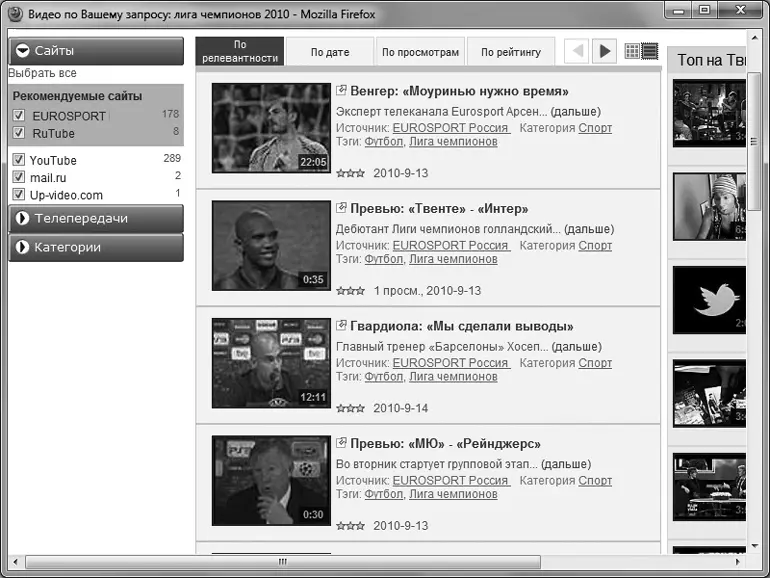This screenshot has height=578, width=770.
Task: Click Футбол tag in Венгер result
Action: [385, 141]
